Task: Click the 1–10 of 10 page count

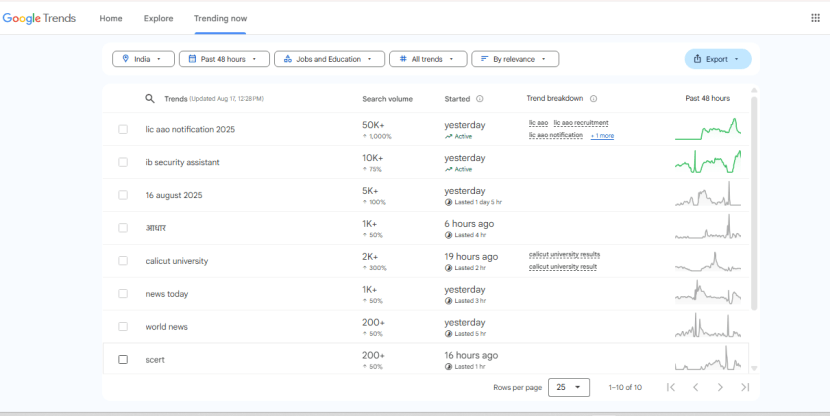Action: coord(625,387)
